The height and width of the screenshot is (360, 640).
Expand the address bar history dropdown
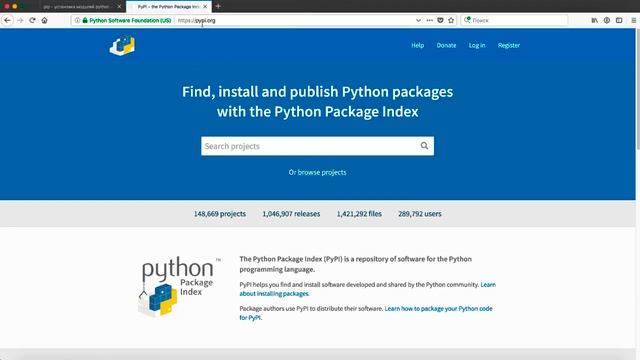418,20
